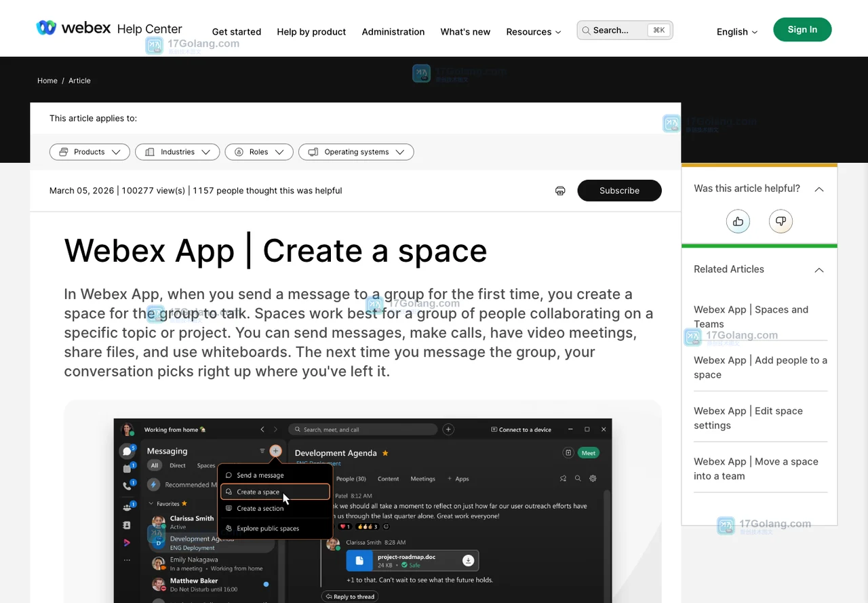Subscribe to this article

(x=619, y=191)
